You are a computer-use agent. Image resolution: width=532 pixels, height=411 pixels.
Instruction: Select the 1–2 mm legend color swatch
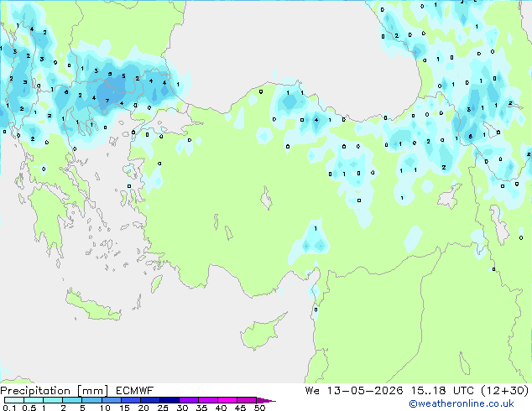[53, 400]
